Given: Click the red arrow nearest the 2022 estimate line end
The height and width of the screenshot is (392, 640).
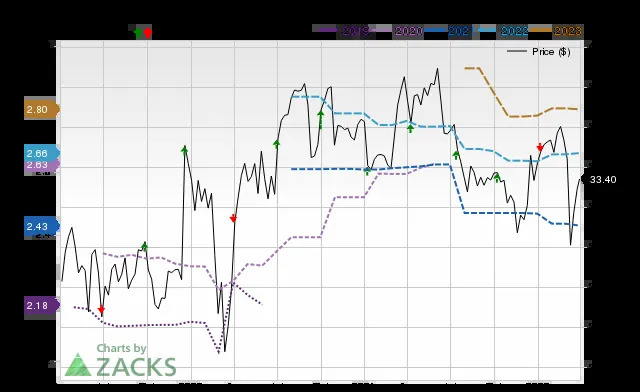Looking at the screenshot, I should point(540,147).
